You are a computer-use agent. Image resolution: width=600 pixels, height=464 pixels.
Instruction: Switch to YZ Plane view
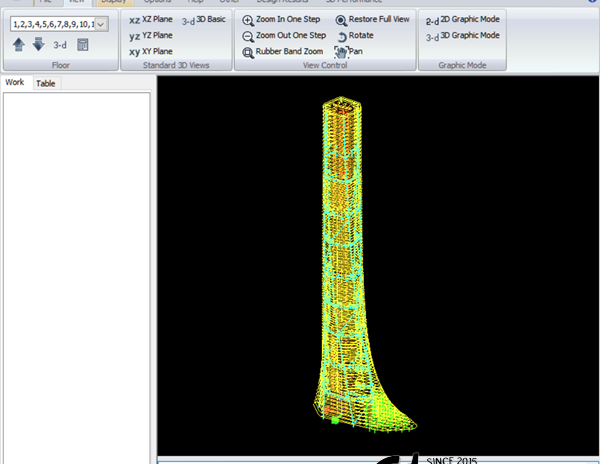(151, 35)
